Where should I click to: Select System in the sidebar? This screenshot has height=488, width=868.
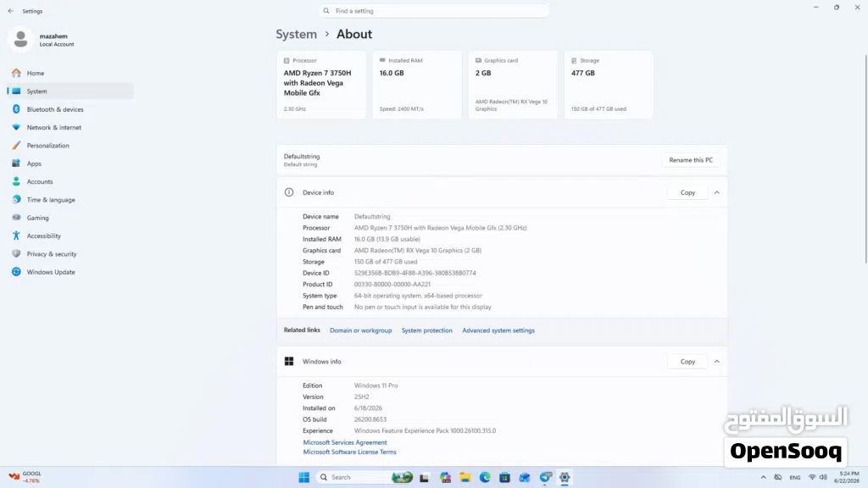point(70,91)
